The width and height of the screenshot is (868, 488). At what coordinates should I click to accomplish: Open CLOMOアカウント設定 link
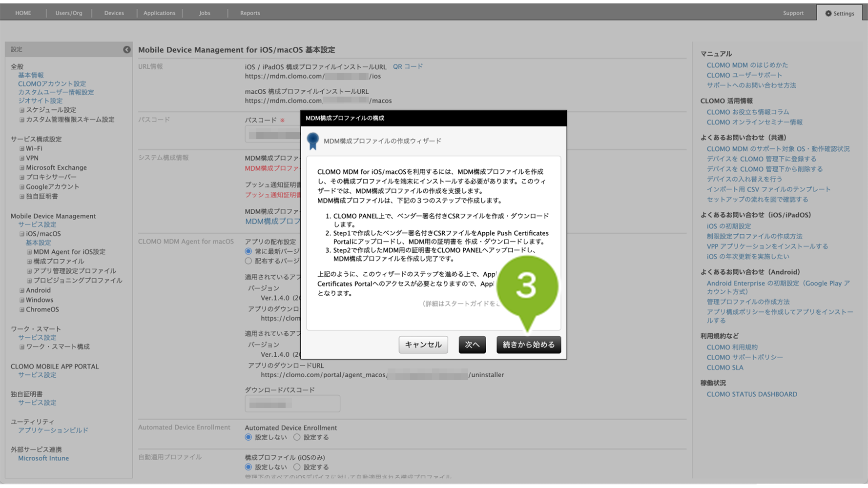click(52, 84)
